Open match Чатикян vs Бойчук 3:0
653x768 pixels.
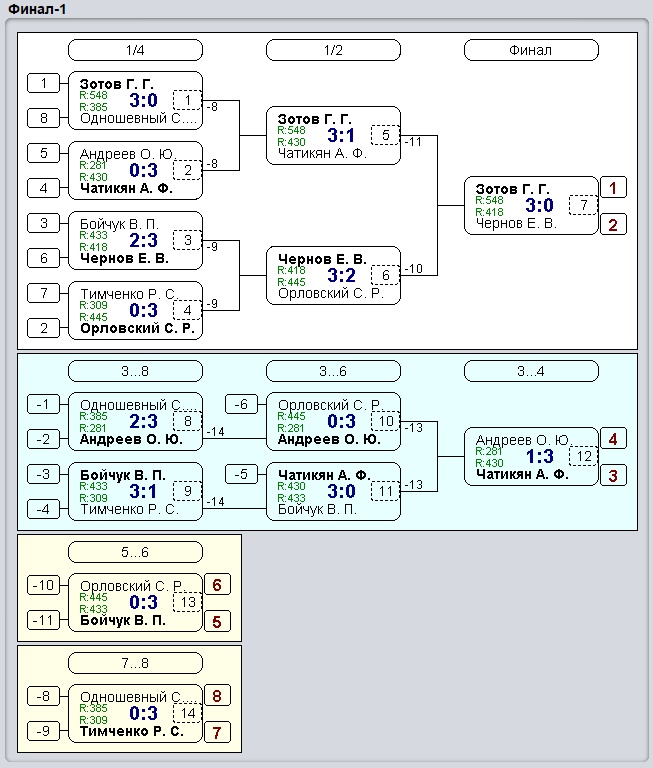click(333, 491)
